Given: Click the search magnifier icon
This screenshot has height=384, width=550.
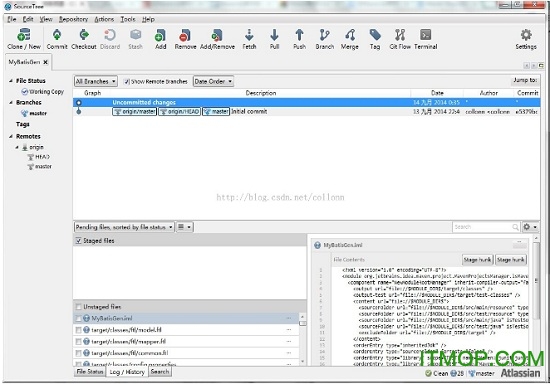Looking at the screenshot, I should click(515, 227).
